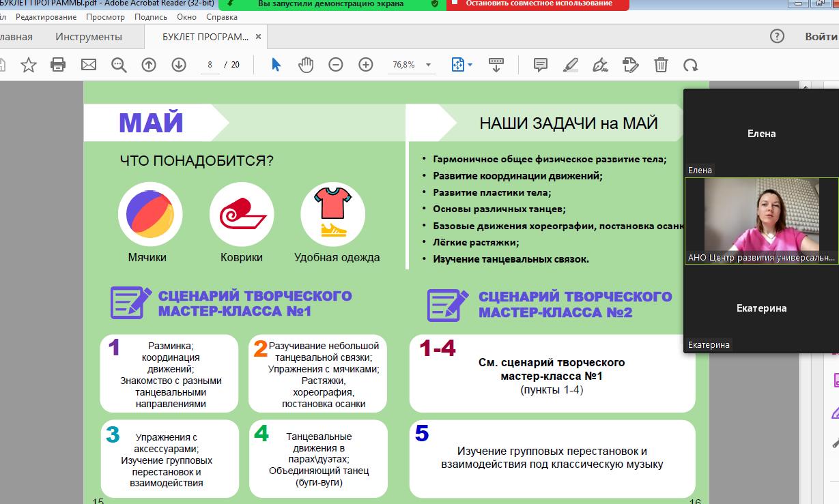Open the Справка menu
Viewport: 839px width, 504px height.
tap(222, 17)
